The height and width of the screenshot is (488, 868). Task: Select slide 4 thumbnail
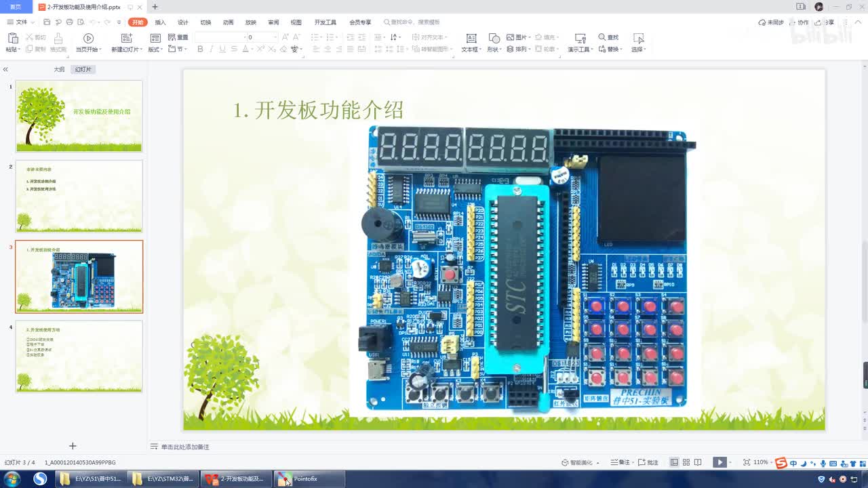tap(79, 357)
